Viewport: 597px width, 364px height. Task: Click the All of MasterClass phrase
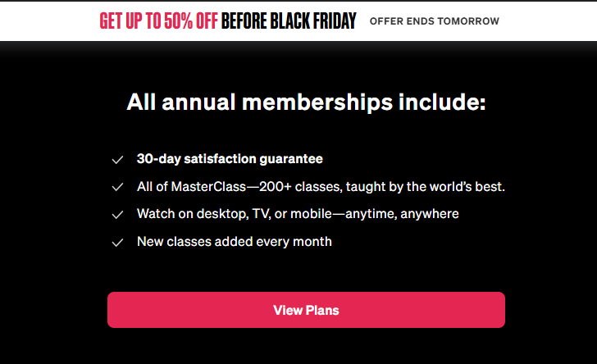pos(191,187)
